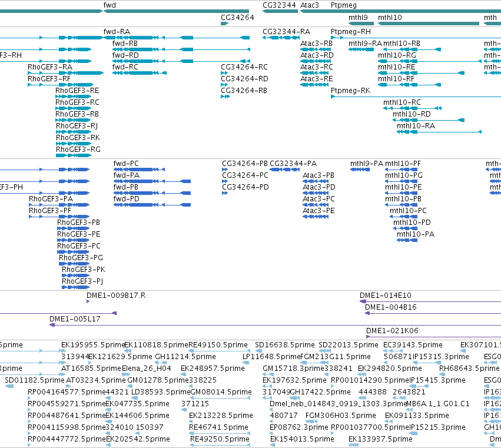Select transcript RhoGEF3-RF
The height and width of the screenshot is (448, 501).
pos(49,79)
